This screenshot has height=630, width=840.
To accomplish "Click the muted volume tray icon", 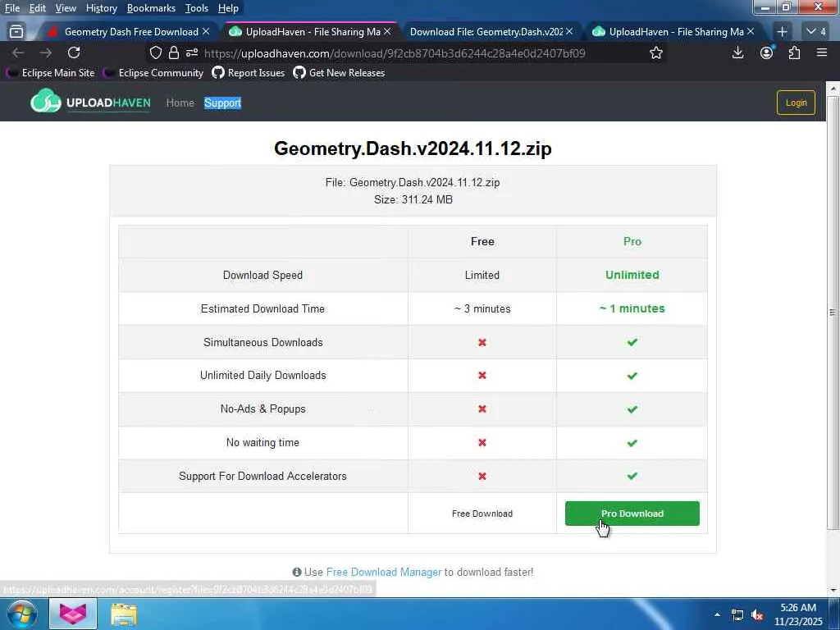I will 757,615.
